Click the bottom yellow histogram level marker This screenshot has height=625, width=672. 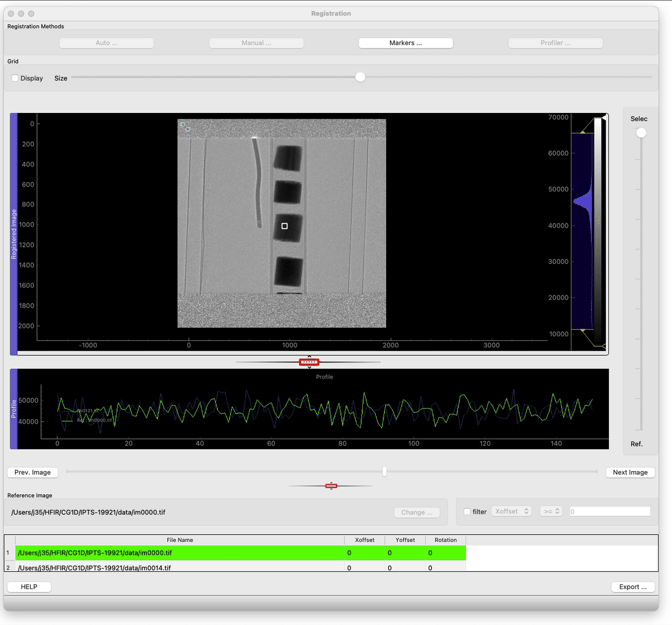pos(583,330)
